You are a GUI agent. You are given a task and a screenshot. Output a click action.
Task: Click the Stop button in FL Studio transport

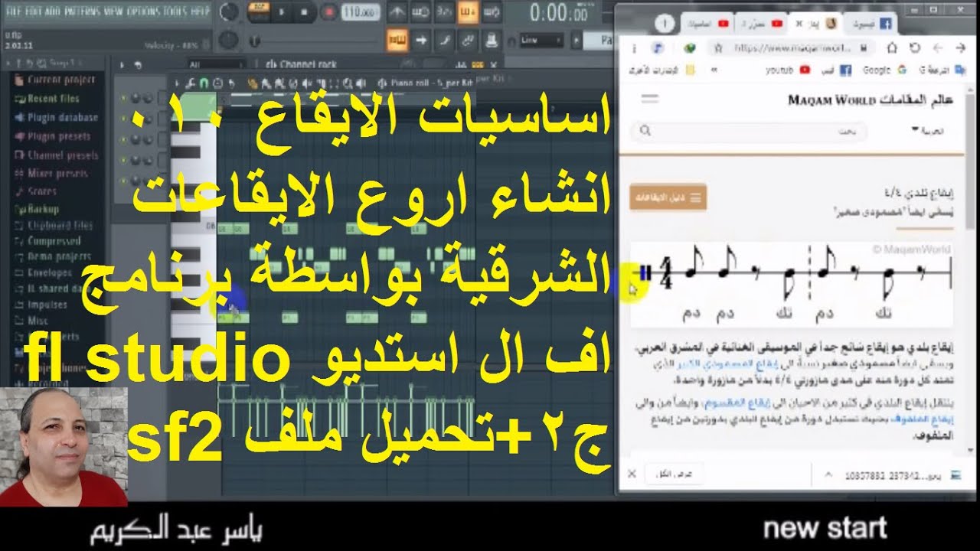tap(304, 12)
